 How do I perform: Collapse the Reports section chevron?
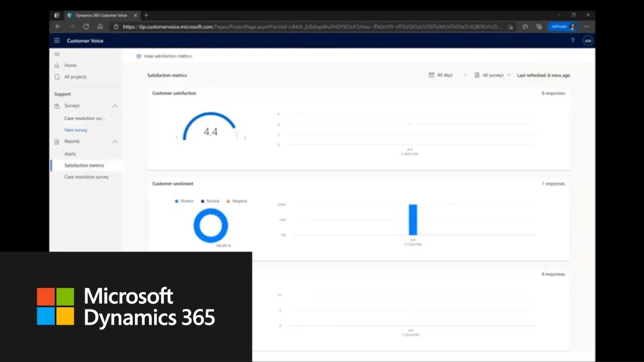pyautogui.click(x=115, y=142)
